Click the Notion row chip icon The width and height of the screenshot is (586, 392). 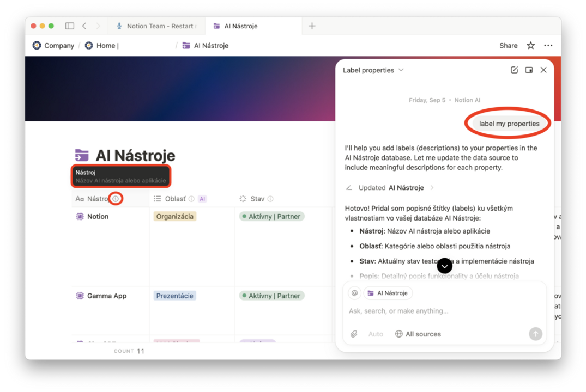tap(80, 217)
